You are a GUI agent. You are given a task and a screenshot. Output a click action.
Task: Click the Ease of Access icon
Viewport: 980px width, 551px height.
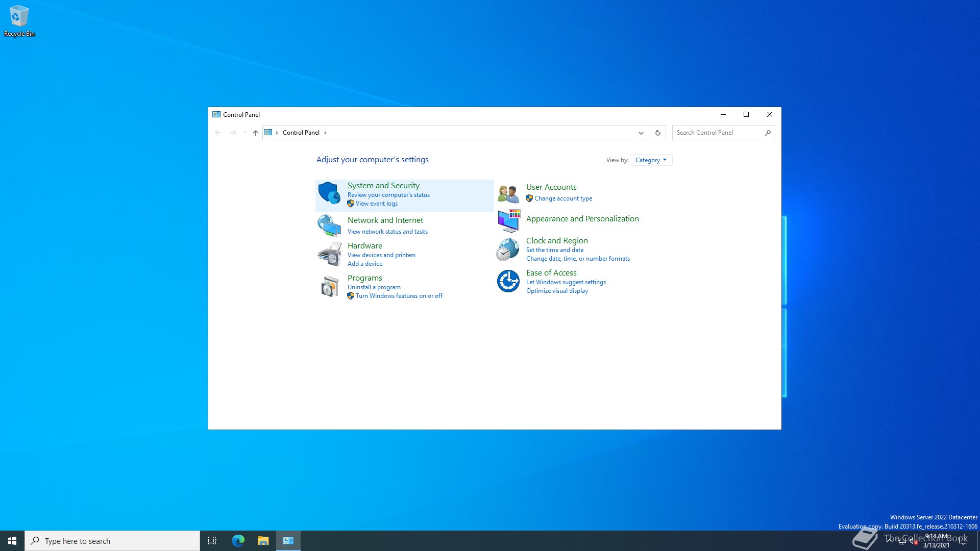click(508, 281)
